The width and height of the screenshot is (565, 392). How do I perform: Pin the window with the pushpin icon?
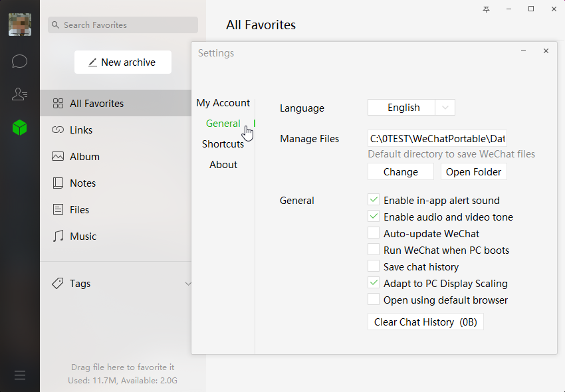coord(486,9)
